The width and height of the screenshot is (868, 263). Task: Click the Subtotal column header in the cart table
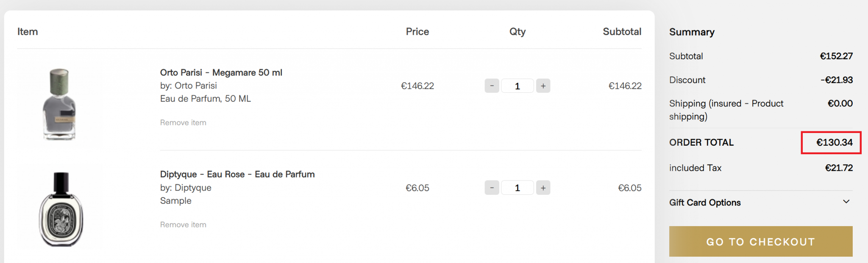pyautogui.click(x=622, y=32)
